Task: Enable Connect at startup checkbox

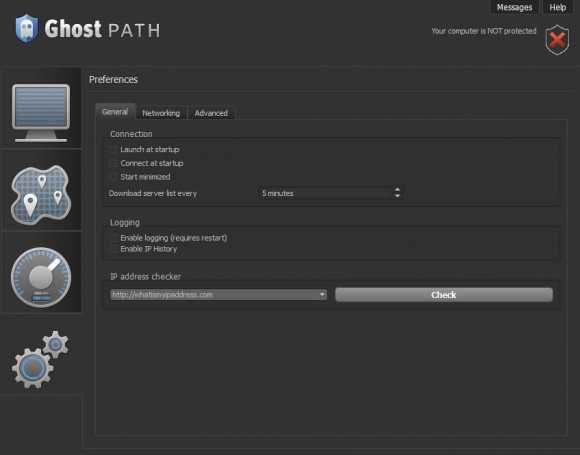Action: [x=113, y=163]
